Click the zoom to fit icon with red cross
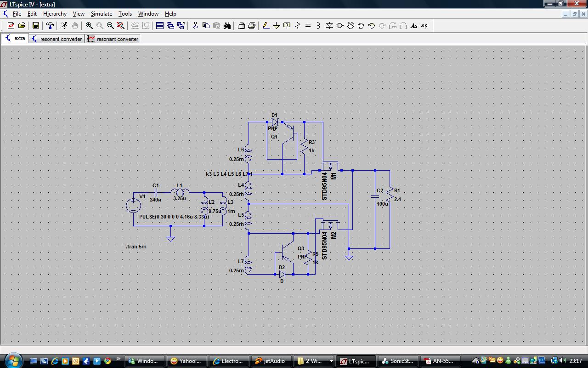 click(x=121, y=26)
